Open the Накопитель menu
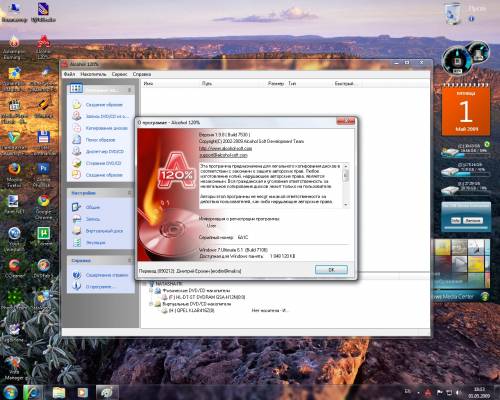The width and height of the screenshot is (500, 400). click(93, 74)
